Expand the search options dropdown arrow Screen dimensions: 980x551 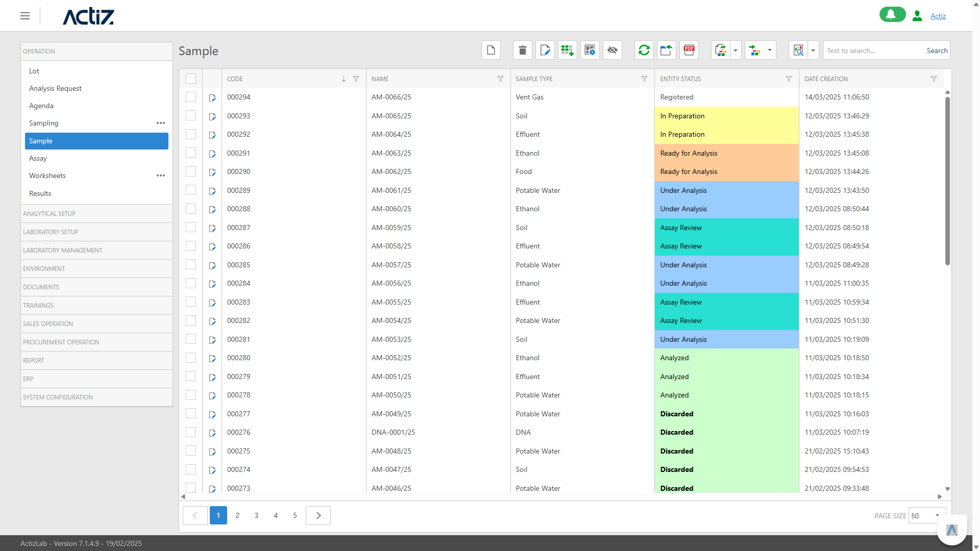coord(813,50)
